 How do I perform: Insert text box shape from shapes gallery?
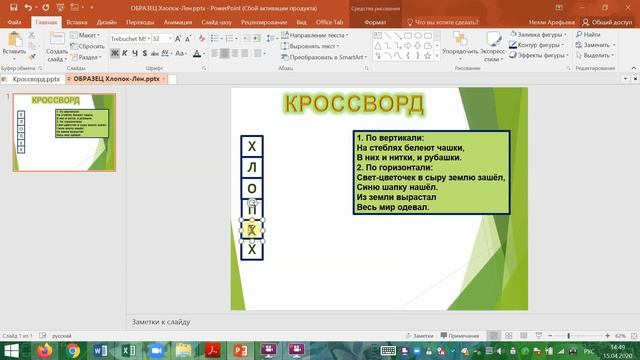[x=378, y=36]
